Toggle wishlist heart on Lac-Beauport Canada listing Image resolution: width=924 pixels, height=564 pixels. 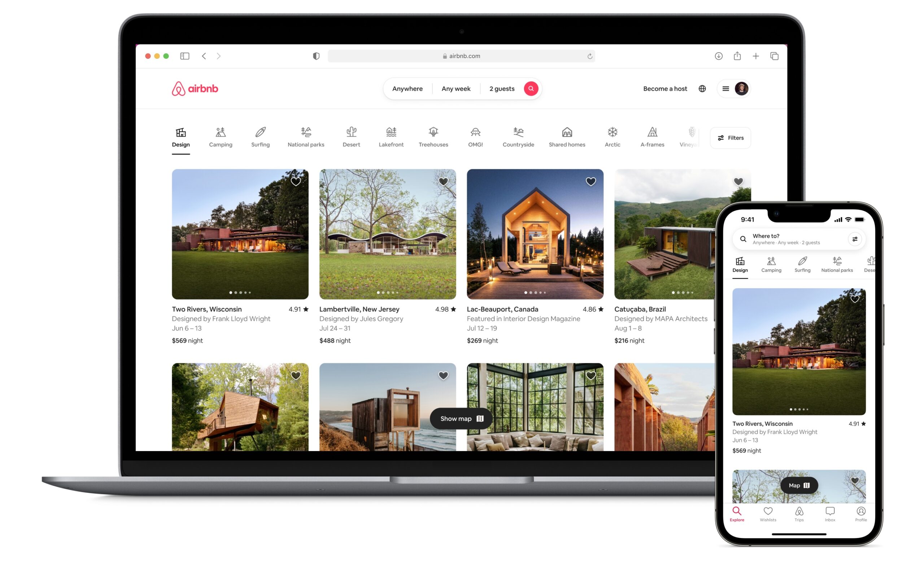tap(591, 181)
